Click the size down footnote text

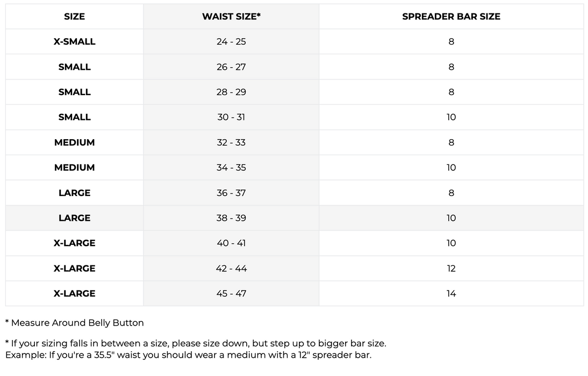[x=196, y=343]
